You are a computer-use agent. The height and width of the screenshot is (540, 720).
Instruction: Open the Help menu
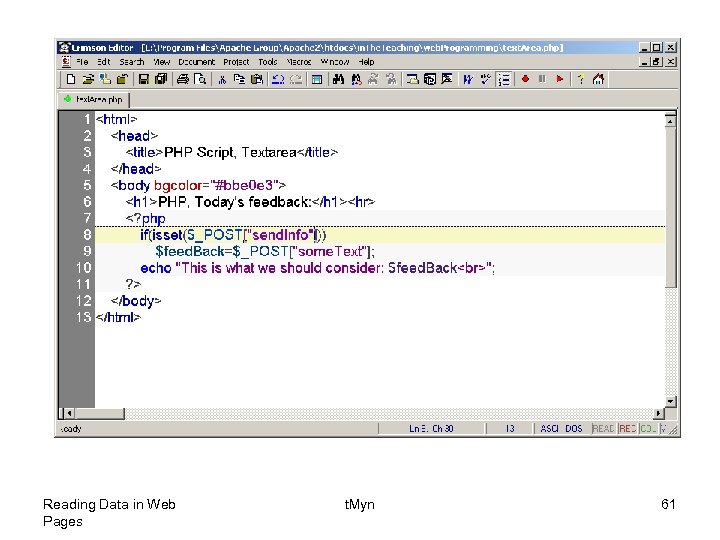(x=366, y=62)
